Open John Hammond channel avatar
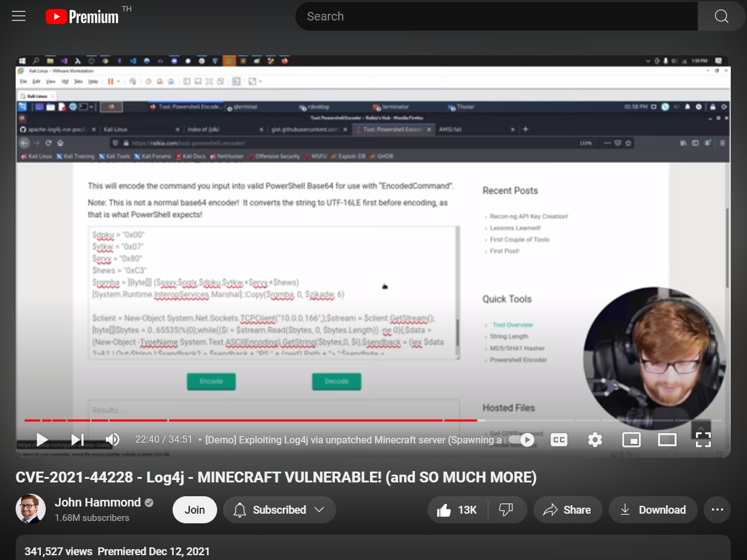Image resolution: width=747 pixels, height=560 pixels. [x=31, y=509]
